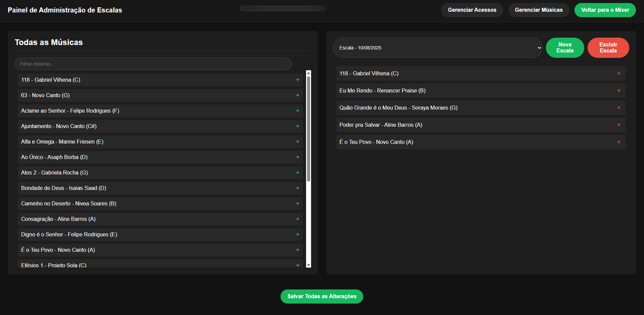Screen dimensions: 644x315
Task: Remove Eu Me Rendo from the escala
Action: (618, 91)
